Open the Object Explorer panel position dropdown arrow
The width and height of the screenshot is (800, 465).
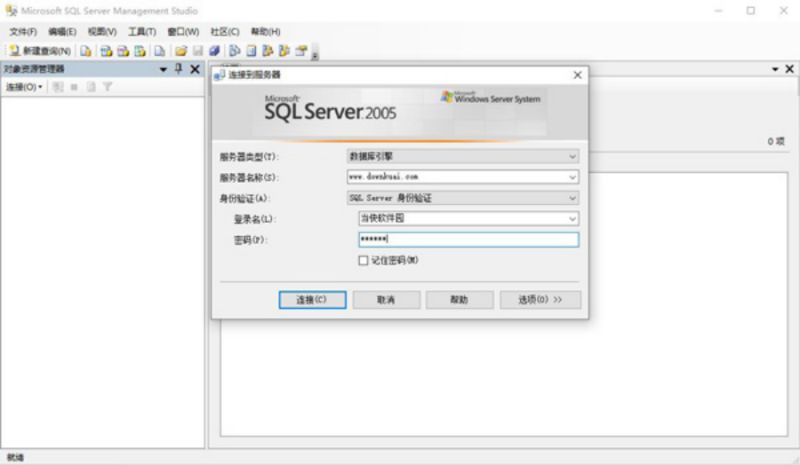pos(163,69)
